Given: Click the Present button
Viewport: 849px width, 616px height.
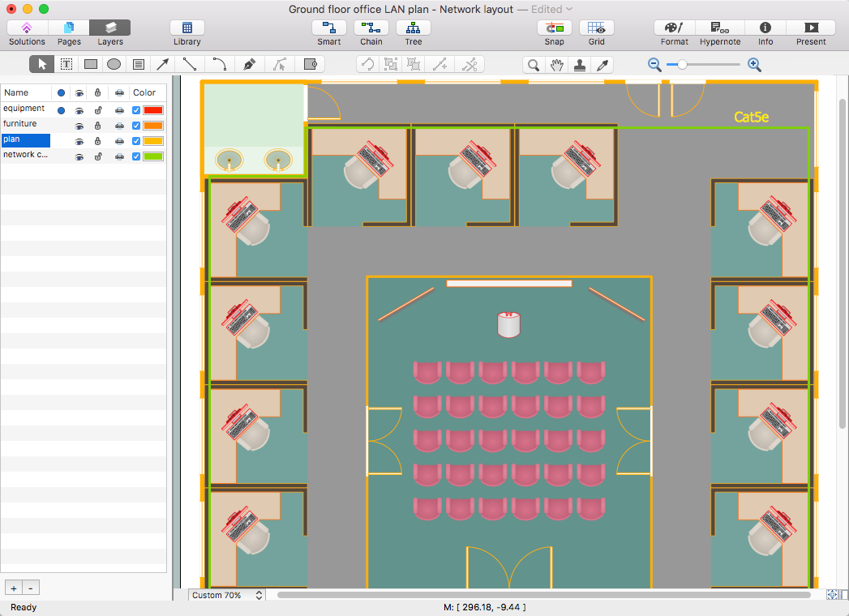Looking at the screenshot, I should coord(810,33).
